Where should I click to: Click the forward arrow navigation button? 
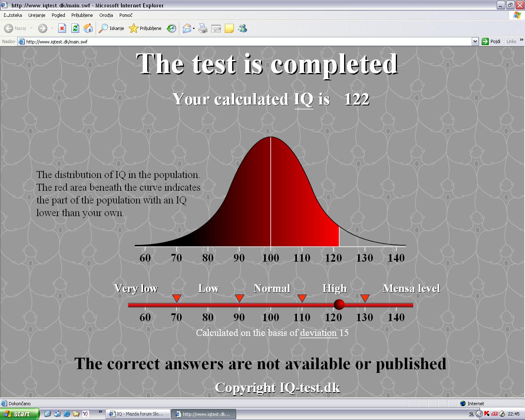(x=43, y=28)
